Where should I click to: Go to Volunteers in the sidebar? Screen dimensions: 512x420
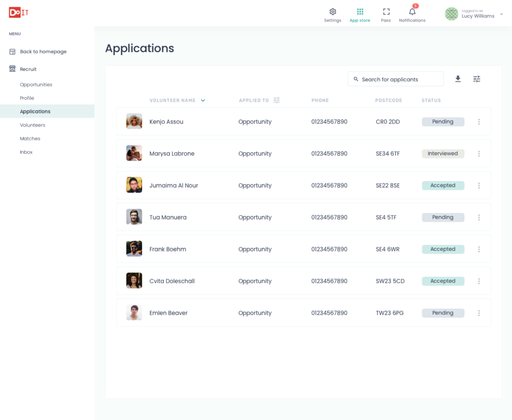click(x=32, y=125)
